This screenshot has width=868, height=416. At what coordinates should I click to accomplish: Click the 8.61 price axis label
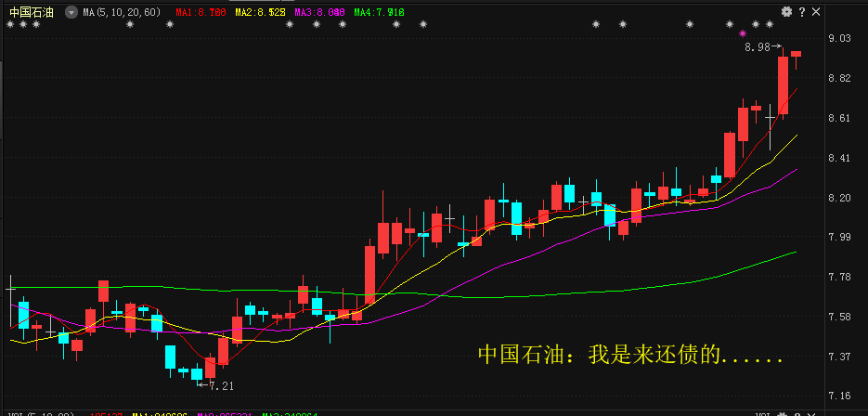[x=841, y=118]
